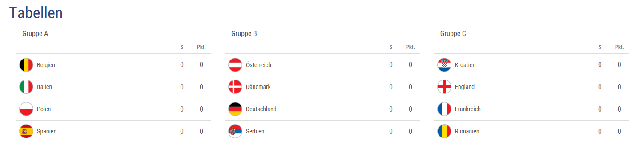Select the Italy flag icon
This screenshot has height=165, width=644.
(26, 87)
